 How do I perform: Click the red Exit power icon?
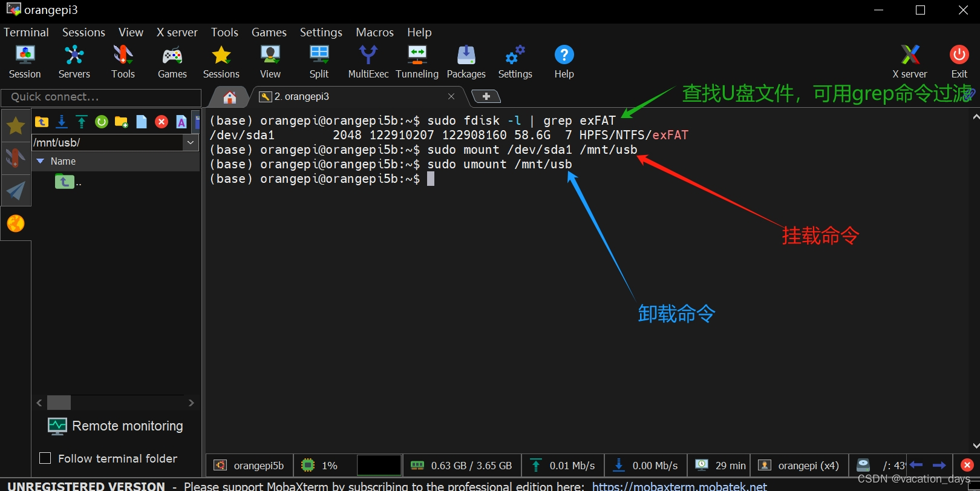pyautogui.click(x=959, y=62)
